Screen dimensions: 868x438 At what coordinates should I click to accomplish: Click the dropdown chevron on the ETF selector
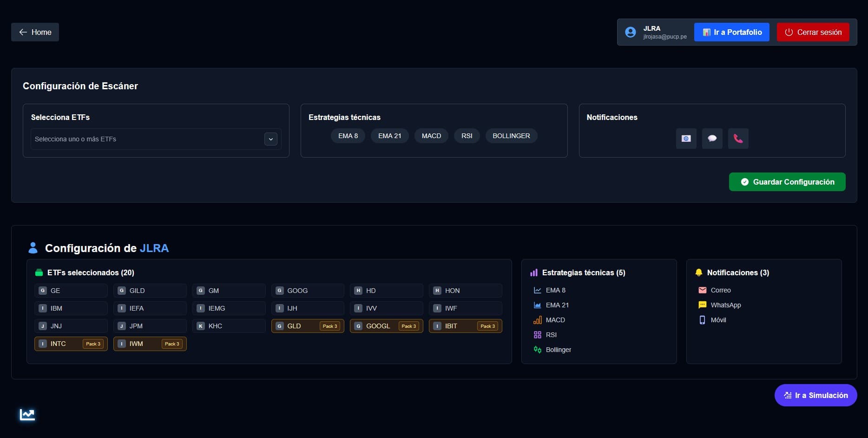(x=270, y=139)
